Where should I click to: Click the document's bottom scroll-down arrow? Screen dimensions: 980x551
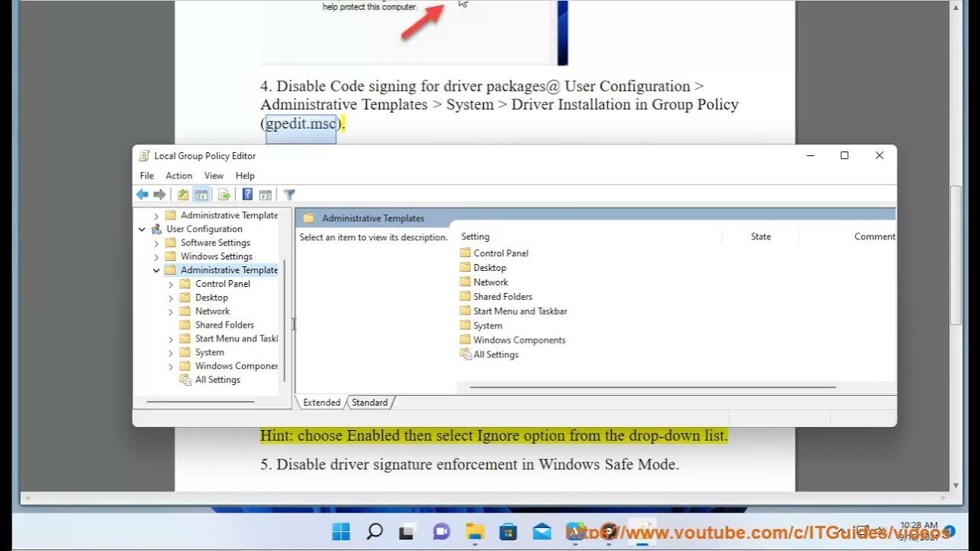[x=955, y=486]
